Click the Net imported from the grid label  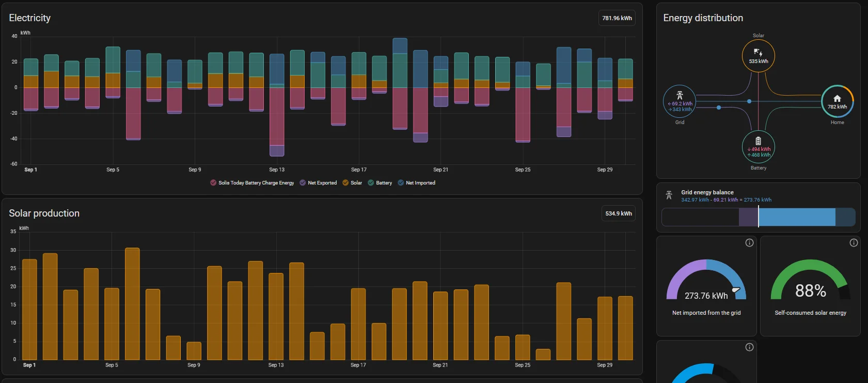click(x=706, y=313)
